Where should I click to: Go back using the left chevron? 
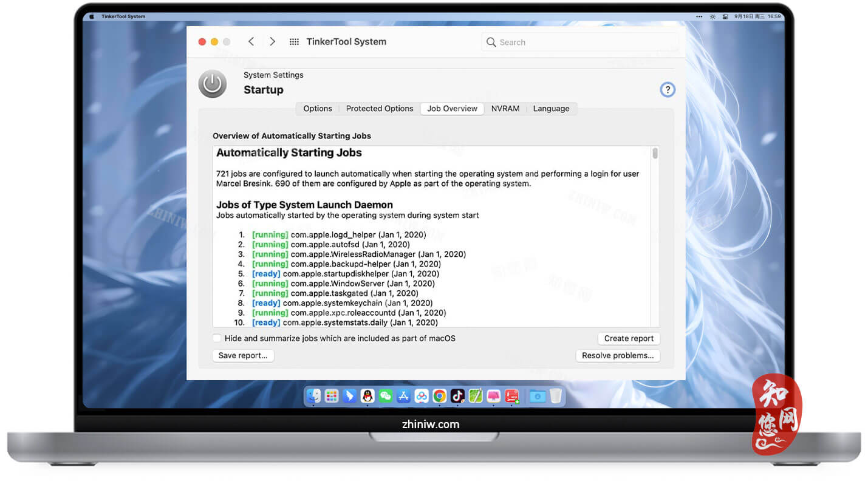pyautogui.click(x=251, y=41)
